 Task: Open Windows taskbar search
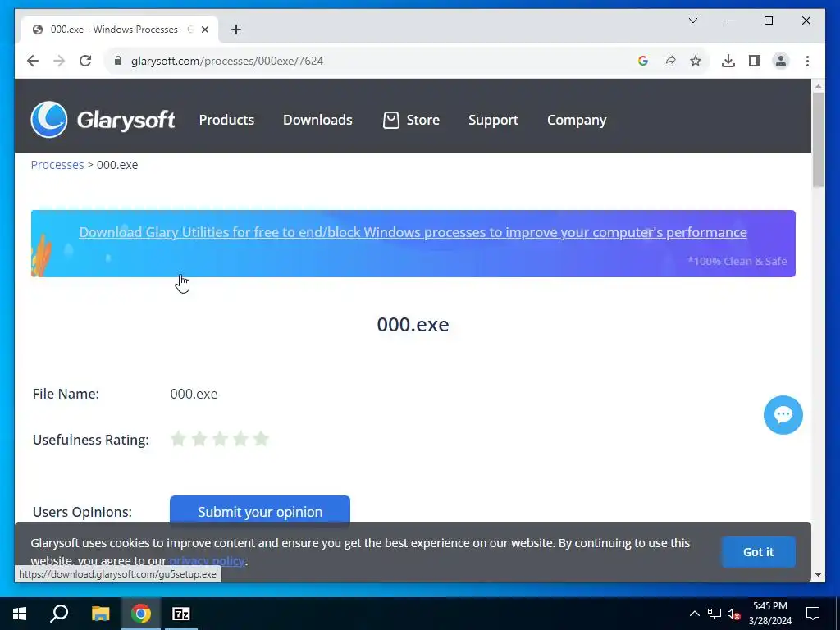point(59,614)
